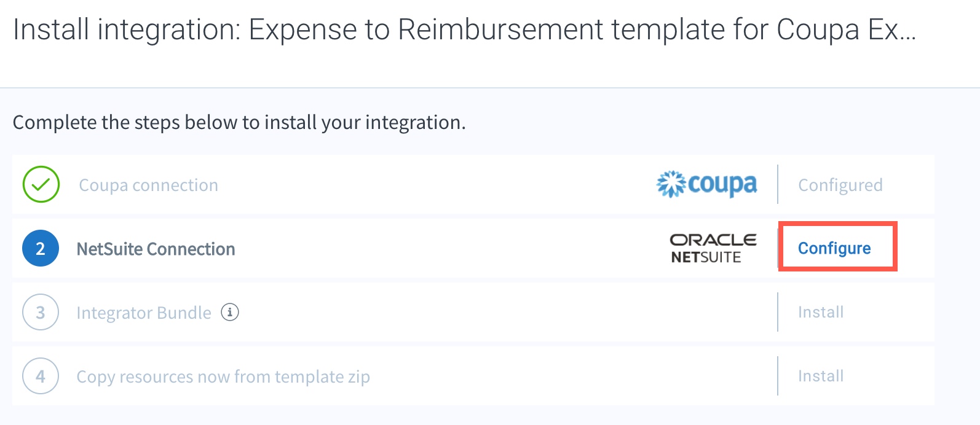Click the Coupa logo
This screenshot has height=425, width=980.
point(706,184)
